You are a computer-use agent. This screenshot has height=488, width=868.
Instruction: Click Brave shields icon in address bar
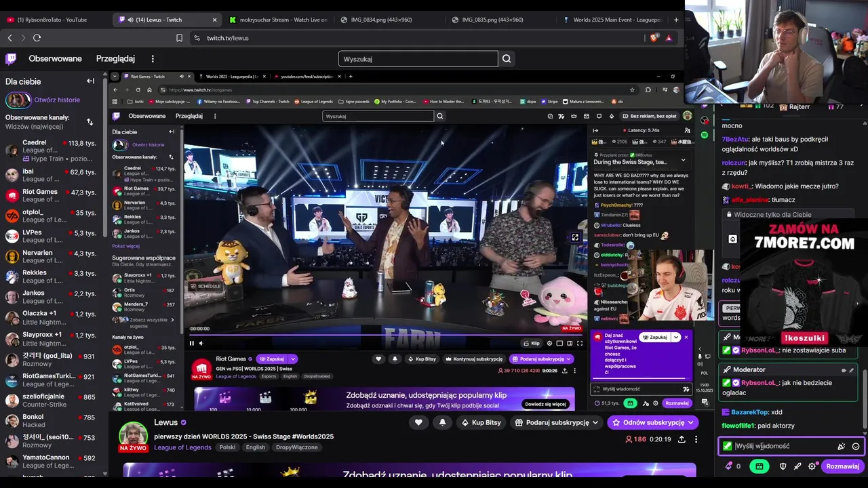(x=654, y=38)
